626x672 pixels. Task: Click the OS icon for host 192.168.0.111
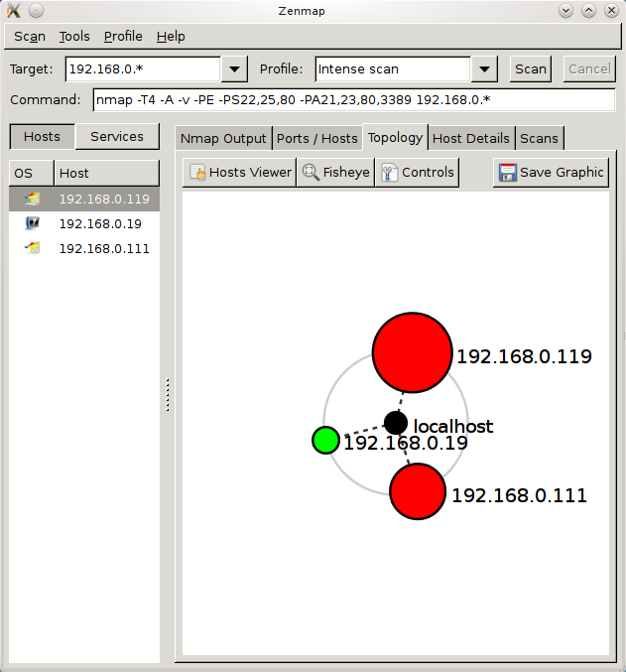[32, 248]
